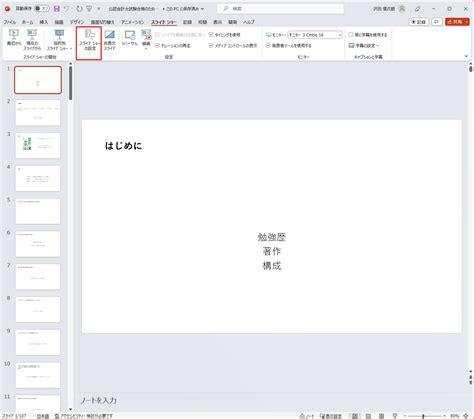Redo the action in quick access toolbar
The width and height of the screenshot is (474, 419).
[x=79, y=9]
